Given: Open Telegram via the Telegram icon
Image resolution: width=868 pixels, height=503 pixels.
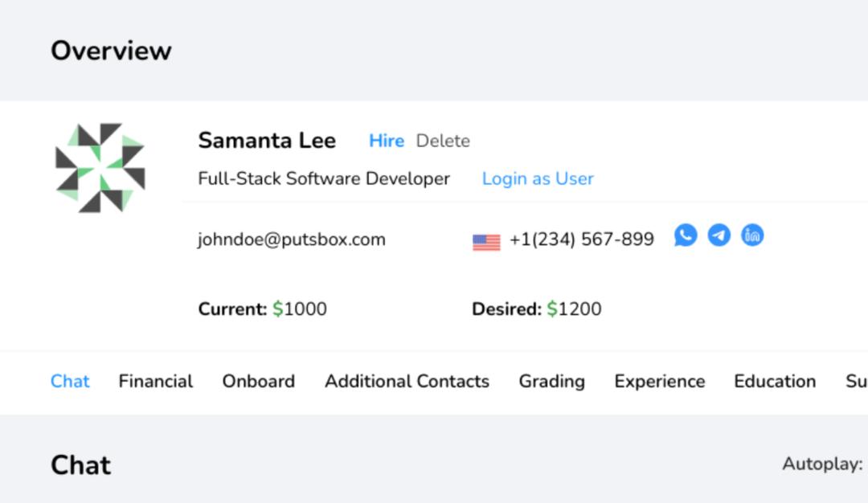Looking at the screenshot, I should (719, 235).
